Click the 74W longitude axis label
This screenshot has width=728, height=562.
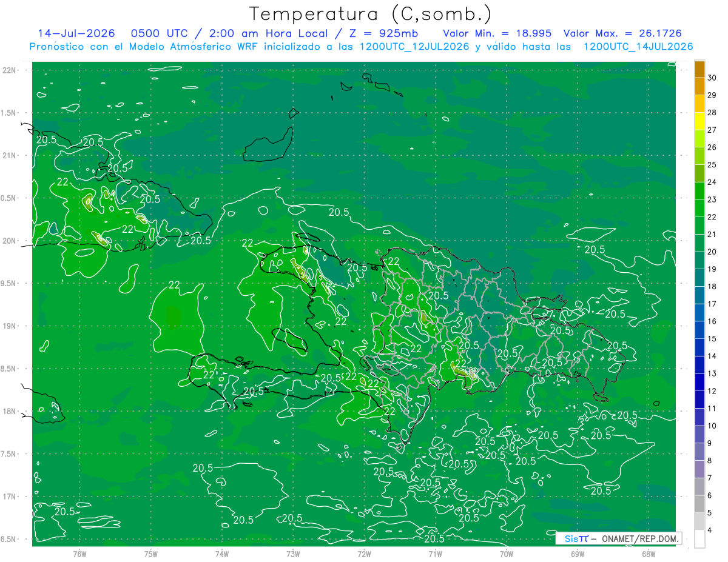coord(222,554)
